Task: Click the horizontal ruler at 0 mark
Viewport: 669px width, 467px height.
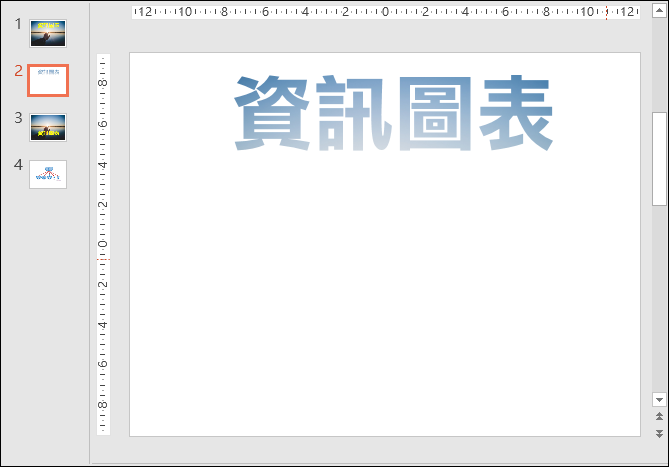Action: [385, 12]
